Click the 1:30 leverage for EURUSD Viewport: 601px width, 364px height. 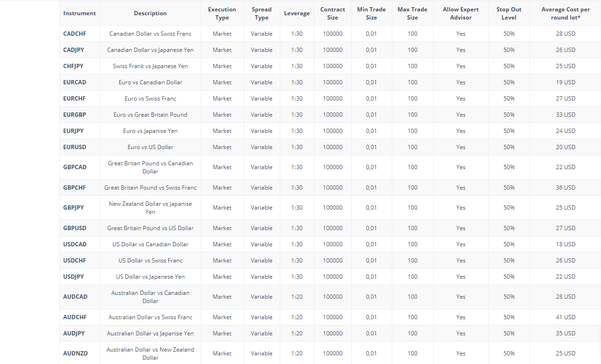coord(297,147)
